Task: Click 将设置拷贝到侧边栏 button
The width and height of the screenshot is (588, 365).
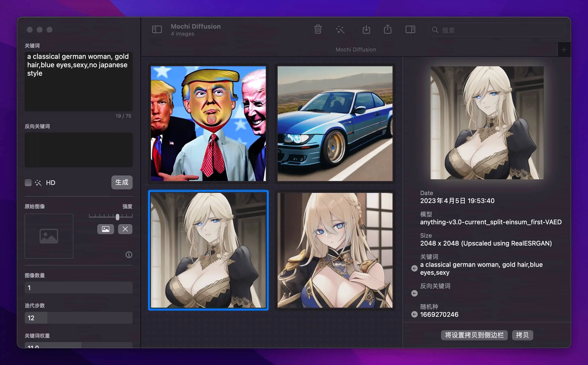Action: (474, 335)
